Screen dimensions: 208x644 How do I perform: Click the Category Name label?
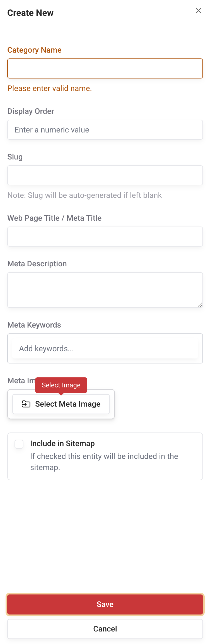(x=34, y=50)
